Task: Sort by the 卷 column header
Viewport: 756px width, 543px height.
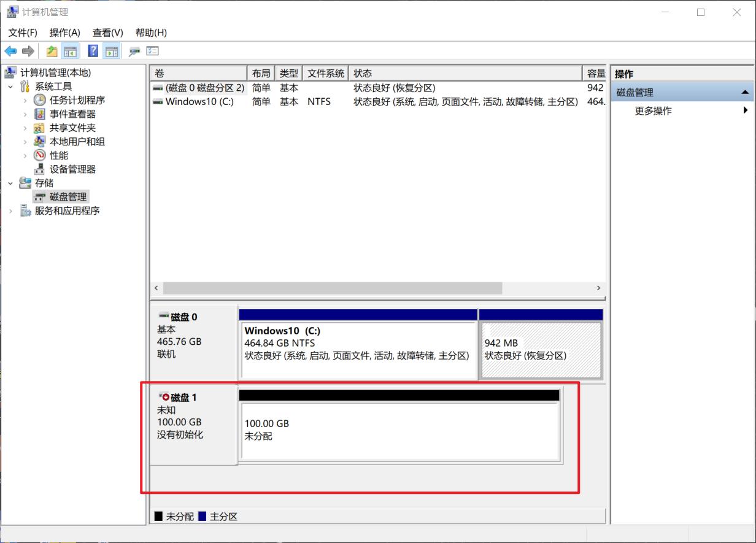Action: pyautogui.click(x=198, y=73)
